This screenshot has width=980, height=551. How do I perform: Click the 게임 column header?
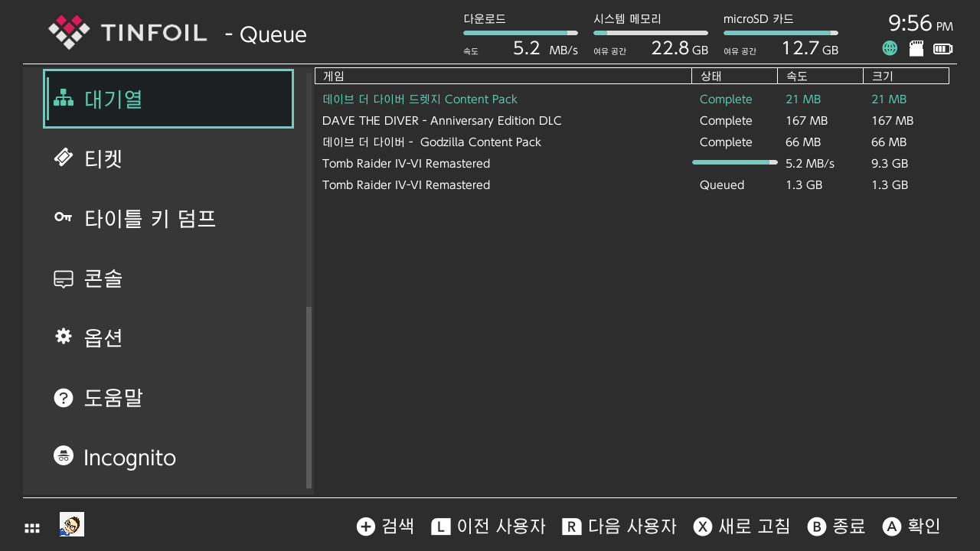pyautogui.click(x=503, y=76)
